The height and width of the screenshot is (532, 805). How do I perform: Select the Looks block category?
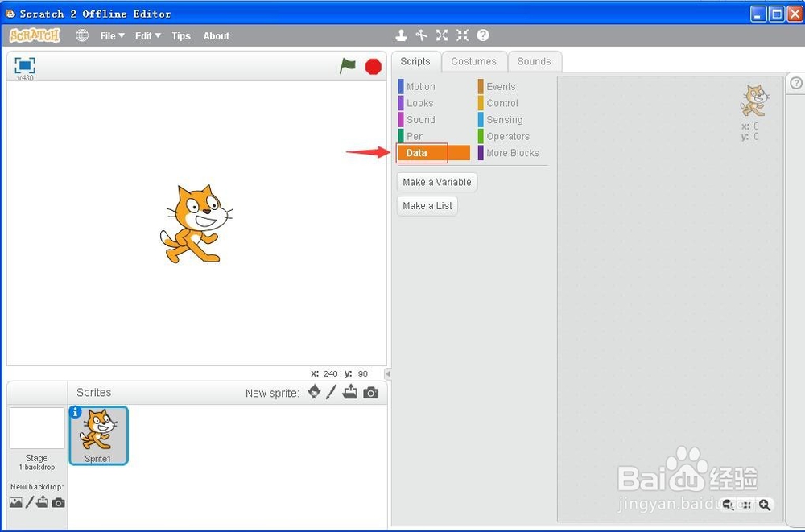click(434, 103)
